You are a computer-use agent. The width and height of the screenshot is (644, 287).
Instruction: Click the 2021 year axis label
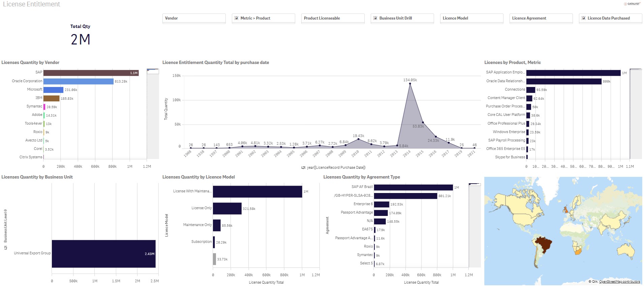(471, 154)
